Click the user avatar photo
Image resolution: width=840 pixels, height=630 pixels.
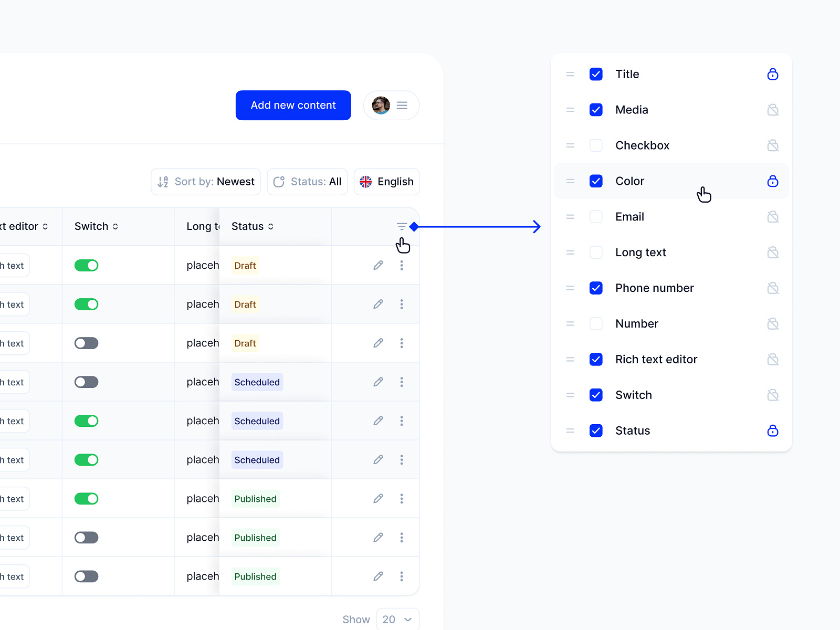click(x=380, y=105)
